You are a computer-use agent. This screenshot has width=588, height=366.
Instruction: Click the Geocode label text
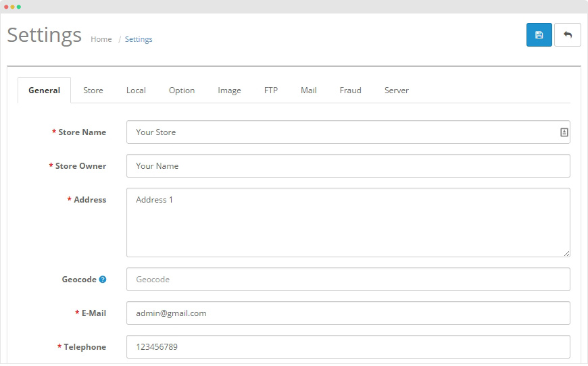tap(79, 280)
